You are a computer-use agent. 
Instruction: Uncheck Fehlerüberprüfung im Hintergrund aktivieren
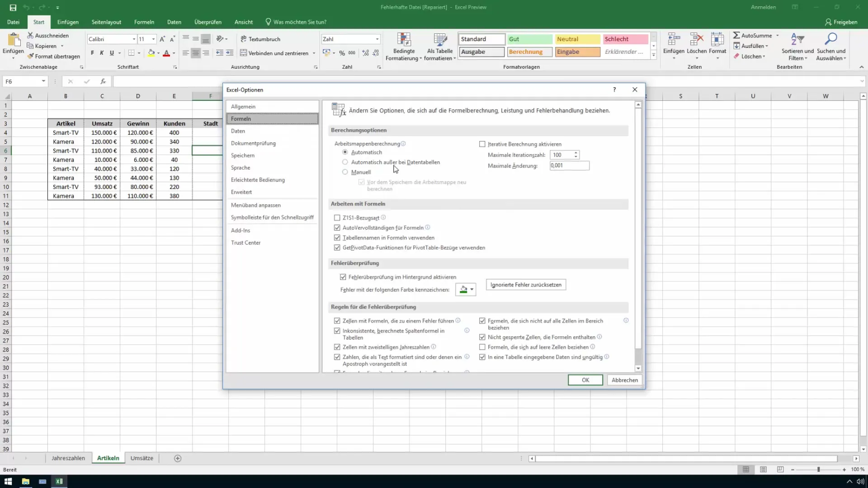pos(343,277)
